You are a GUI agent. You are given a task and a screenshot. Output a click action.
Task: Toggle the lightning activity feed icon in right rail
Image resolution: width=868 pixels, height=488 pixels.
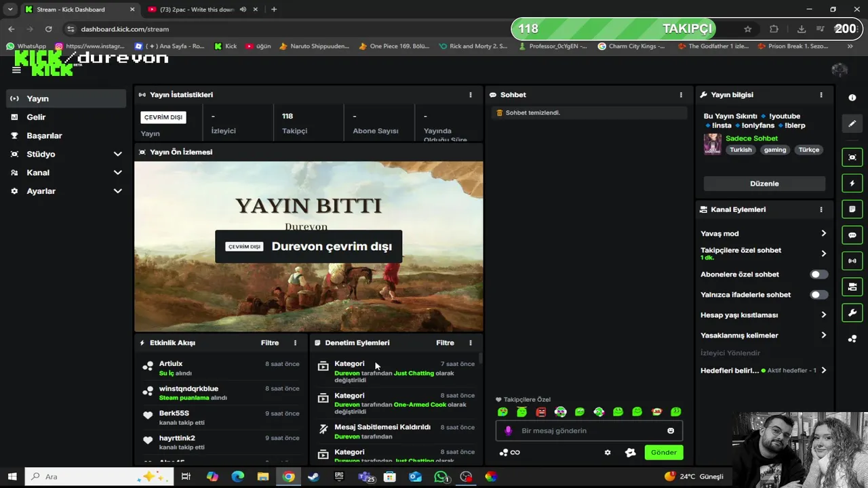[852, 184]
